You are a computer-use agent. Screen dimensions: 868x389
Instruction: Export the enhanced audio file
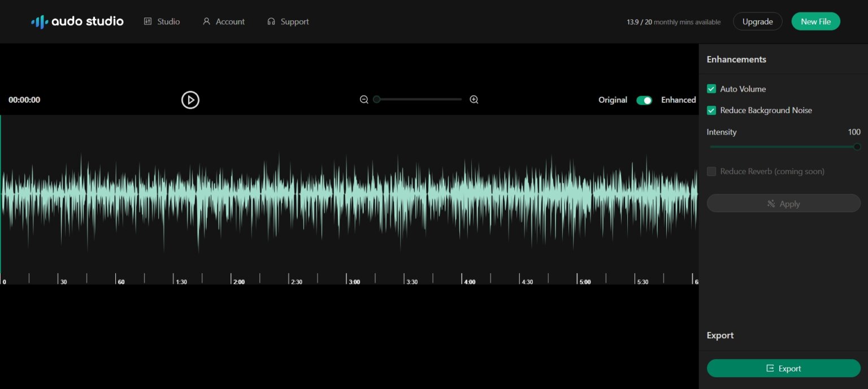[783, 368]
